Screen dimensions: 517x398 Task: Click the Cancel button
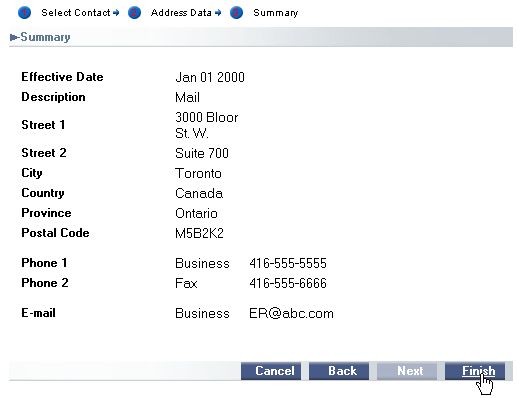point(271,371)
